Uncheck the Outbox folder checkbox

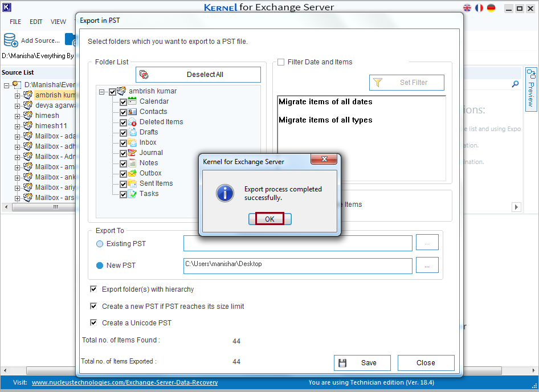point(124,174)
